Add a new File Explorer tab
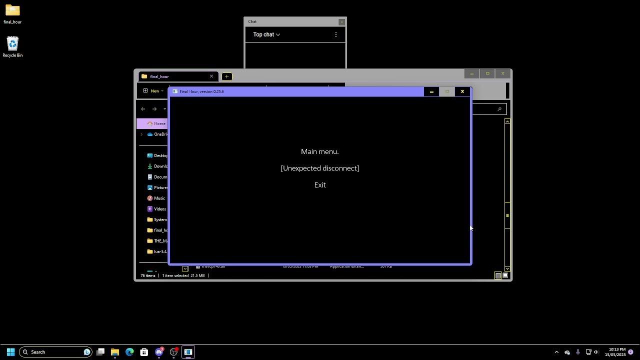Viewport: 640px width, 360px height. tap(227, 76)
